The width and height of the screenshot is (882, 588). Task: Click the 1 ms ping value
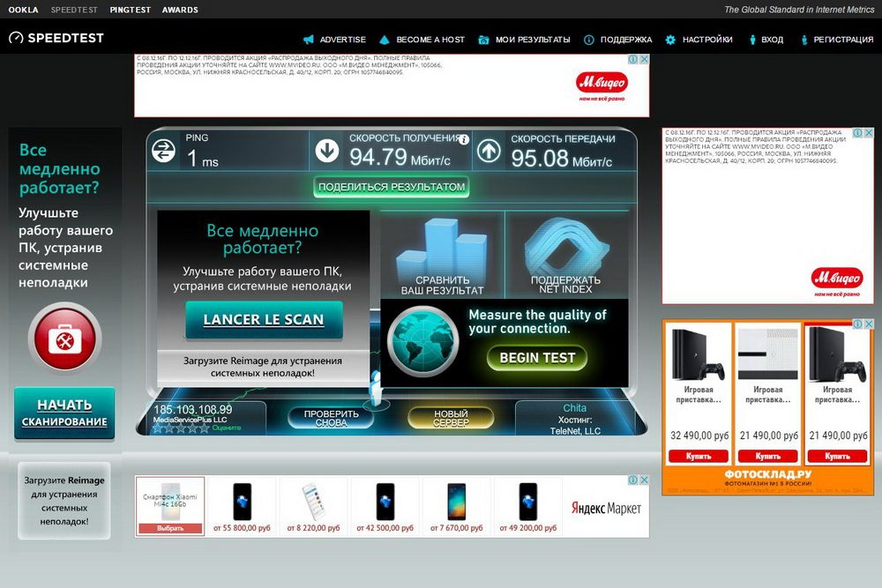(x=203, y=159)
